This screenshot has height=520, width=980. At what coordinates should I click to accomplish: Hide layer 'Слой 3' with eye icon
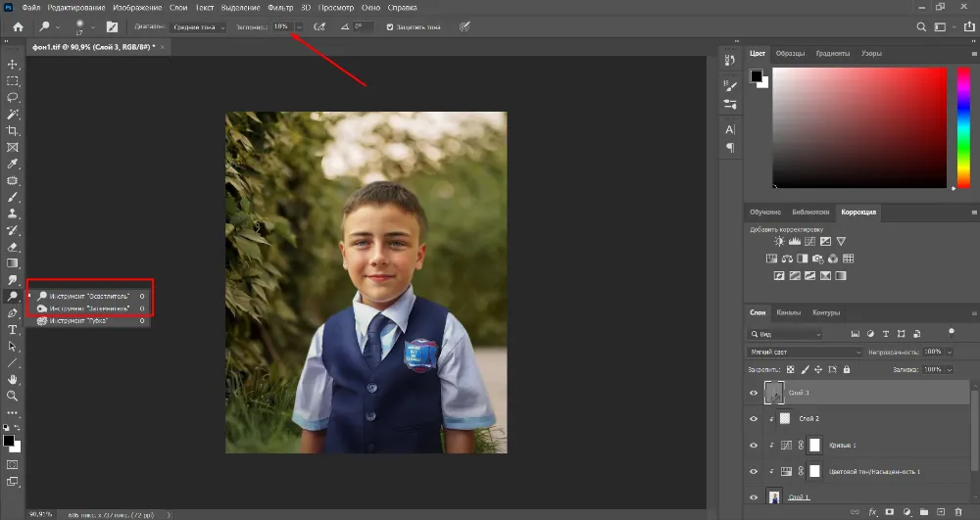pos(754,393)
